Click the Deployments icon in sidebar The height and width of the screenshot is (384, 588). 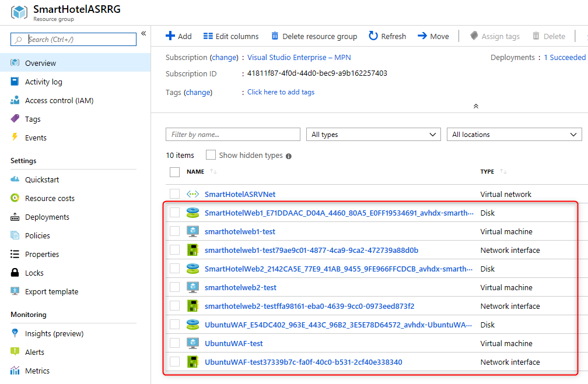15,217
